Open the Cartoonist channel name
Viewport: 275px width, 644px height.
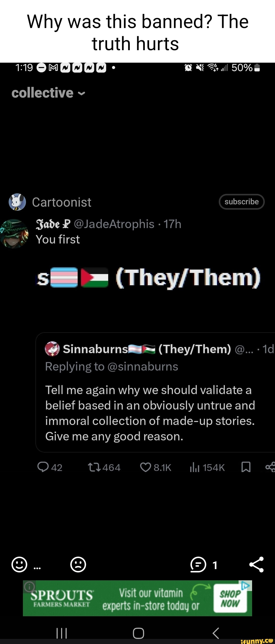(x=62, y=202)
